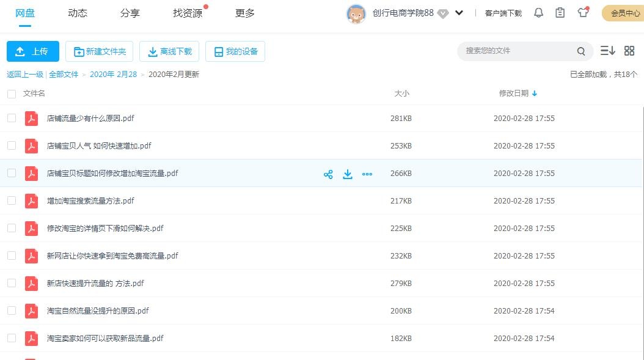The image size is (644, 360).
Task: Open the task list clipboard icon
Action: (560, 12)
